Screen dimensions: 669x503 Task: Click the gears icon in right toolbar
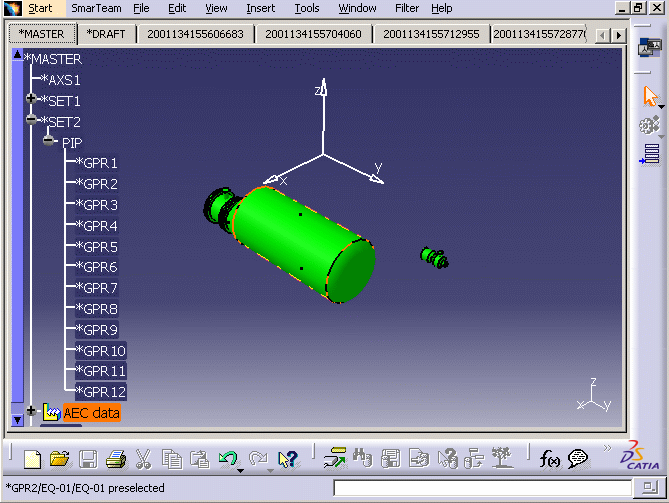click(649, 126)
